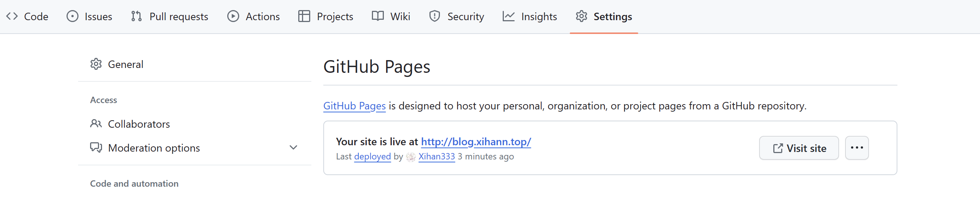Screen dimensions: 980x199
Task: Open the http://blog.xihann.top/ site link
Action: pos(475,142)
